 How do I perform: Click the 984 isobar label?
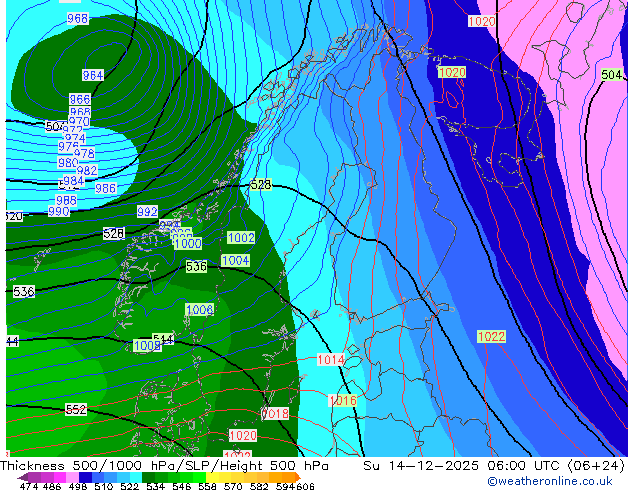click(x=74, y=180)
